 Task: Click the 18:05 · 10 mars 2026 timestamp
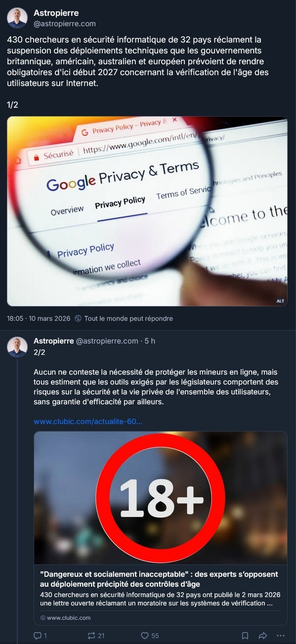click(x=39, y=319)
